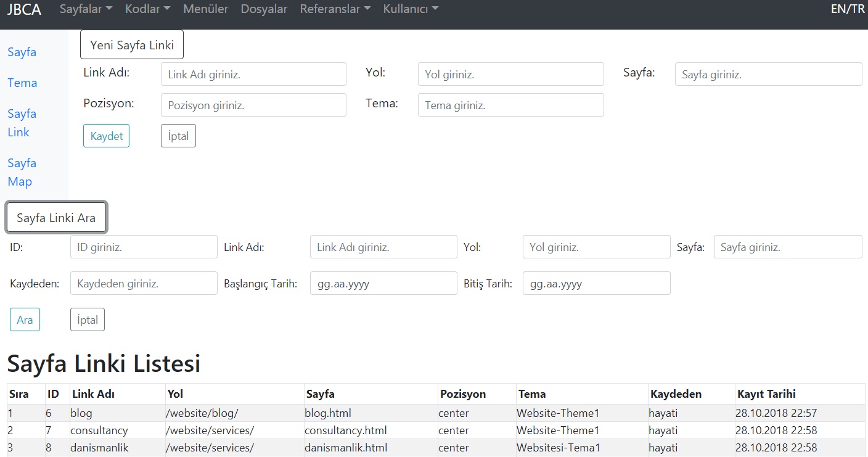Open Dosyalar from the navbar

tap(264, 9)
